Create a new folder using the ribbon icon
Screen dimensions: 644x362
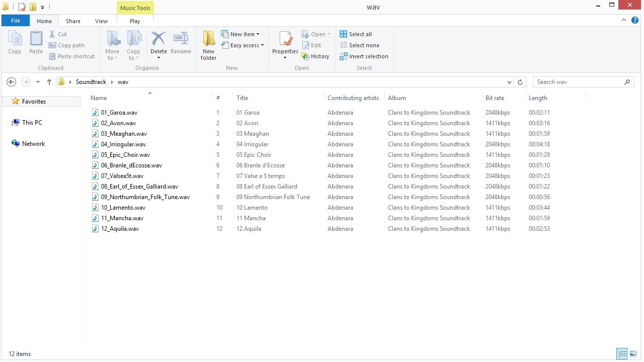click(x=208, y=40)
